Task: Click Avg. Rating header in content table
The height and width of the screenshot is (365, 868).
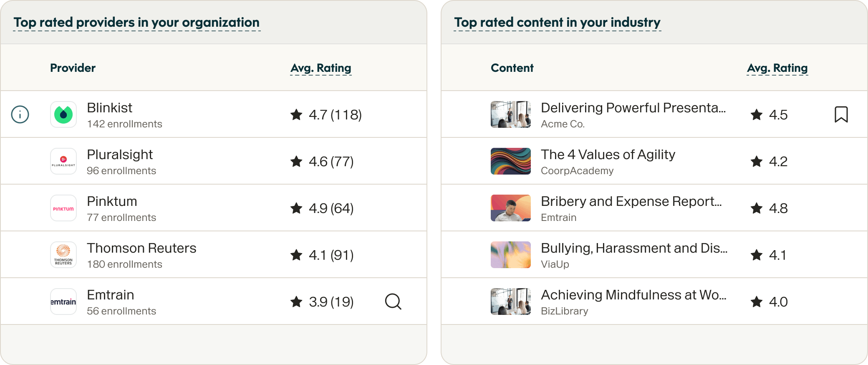Action: pos(777,68)
